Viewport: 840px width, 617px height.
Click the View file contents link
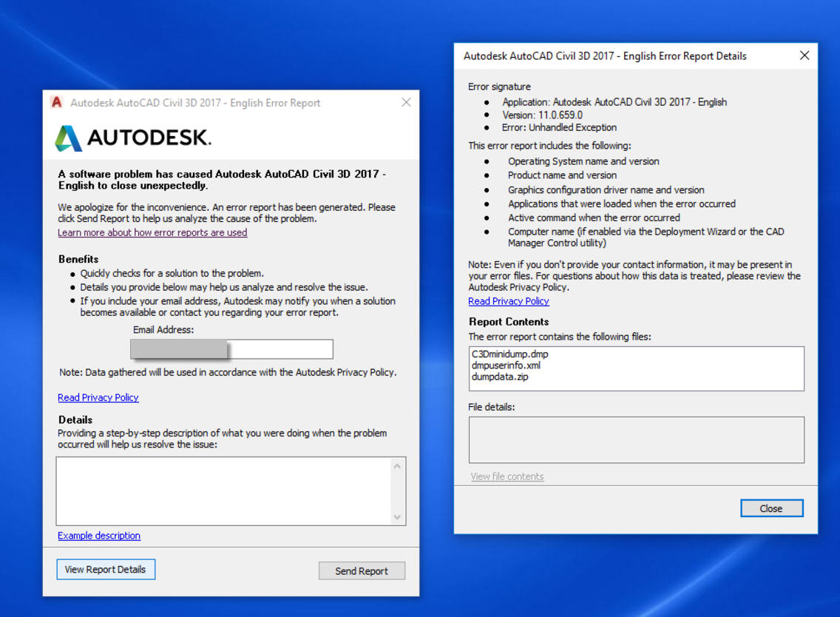[x=507, y=476]
